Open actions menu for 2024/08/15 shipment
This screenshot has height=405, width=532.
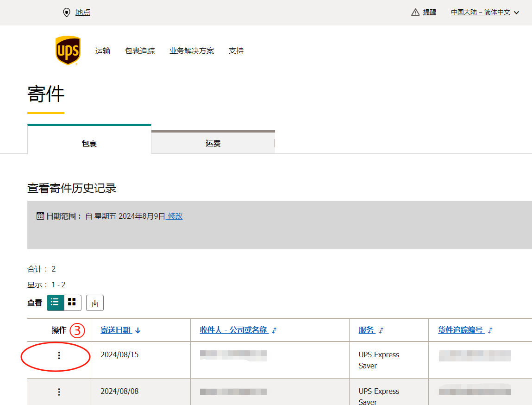click(x=59, y=355)
